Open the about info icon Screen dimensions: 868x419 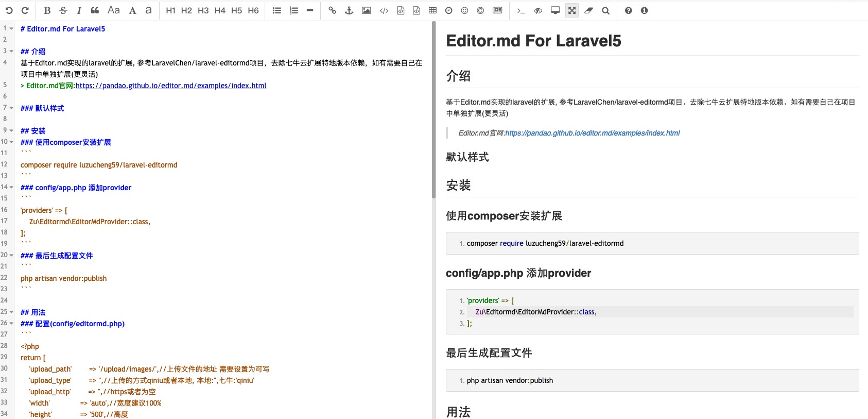coord(644,10)
